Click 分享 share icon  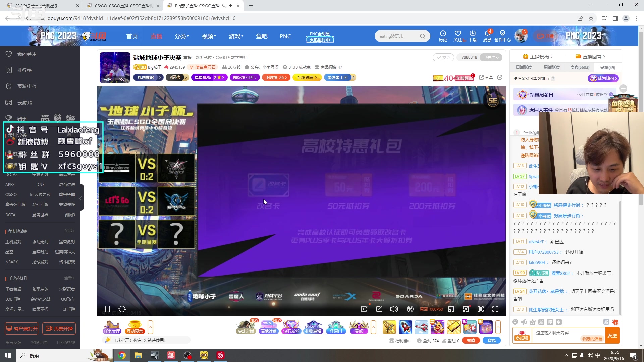[486, 77]
